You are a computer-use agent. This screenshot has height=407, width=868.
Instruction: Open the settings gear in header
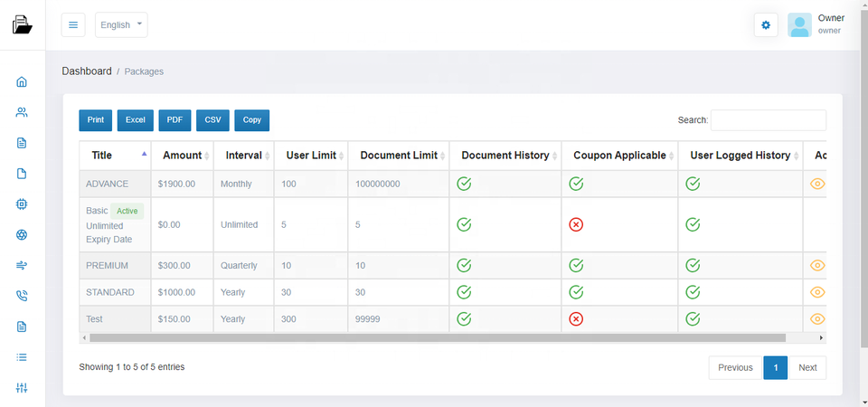click(766, 25)
